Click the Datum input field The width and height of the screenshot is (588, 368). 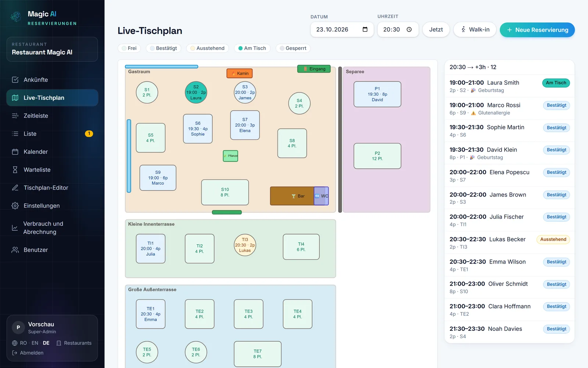[342, 29]
